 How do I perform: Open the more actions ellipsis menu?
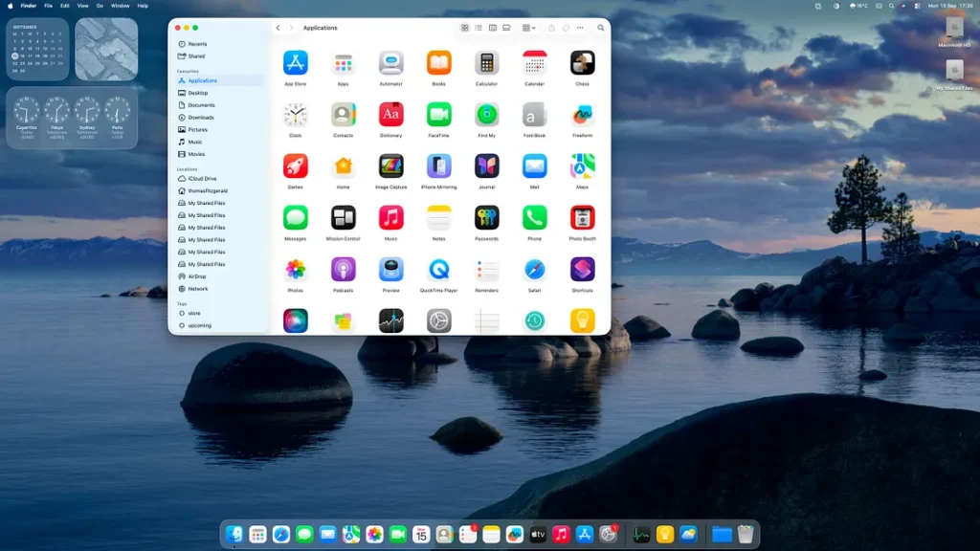click(580, 28)
